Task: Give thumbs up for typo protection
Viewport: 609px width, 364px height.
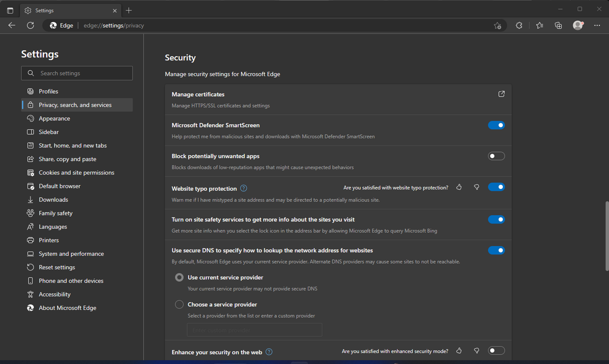Action: pyautogui.click(x=459, y=187)
